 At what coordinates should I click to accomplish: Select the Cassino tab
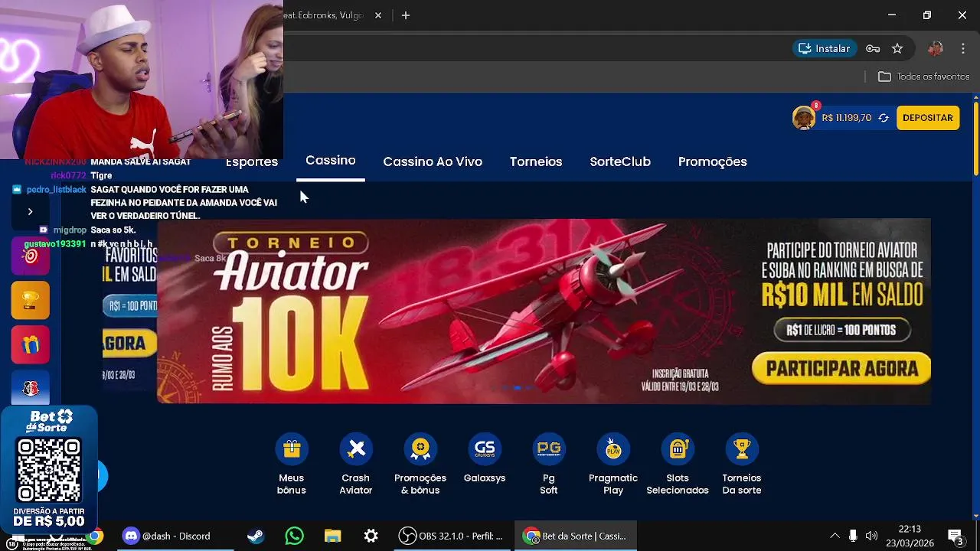(x=331, y=160)
